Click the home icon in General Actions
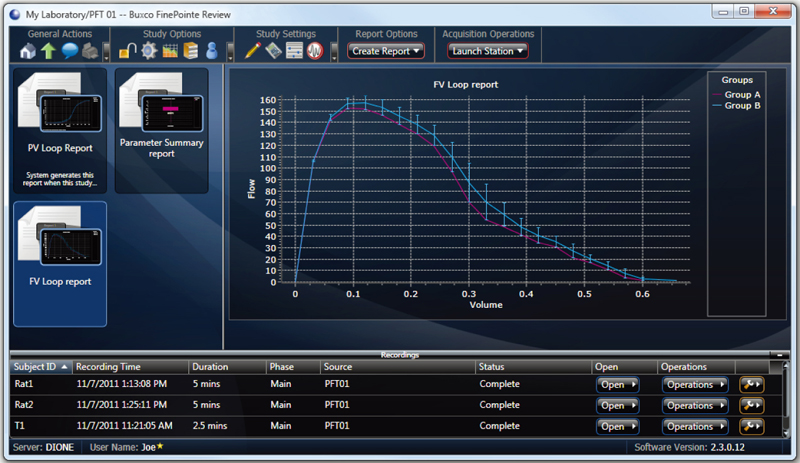Screen dimensions: 800x463 (x=27, y=51)
